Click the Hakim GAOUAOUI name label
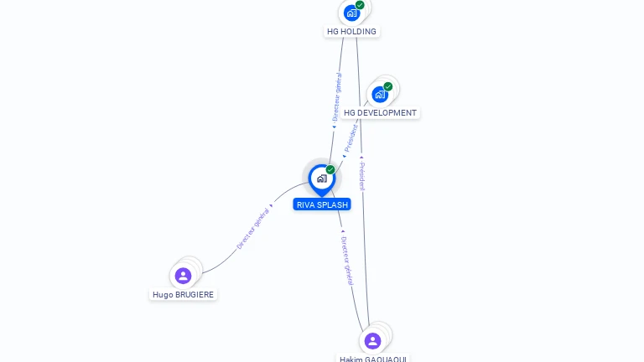The height and width of the screenshot is (362, 644). [373, 359]
